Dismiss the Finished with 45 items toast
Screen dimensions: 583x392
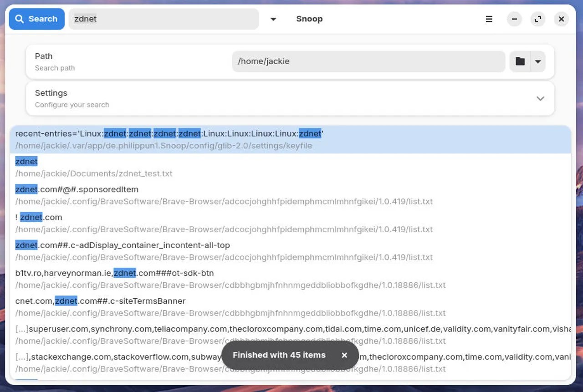tap(344, 355)
